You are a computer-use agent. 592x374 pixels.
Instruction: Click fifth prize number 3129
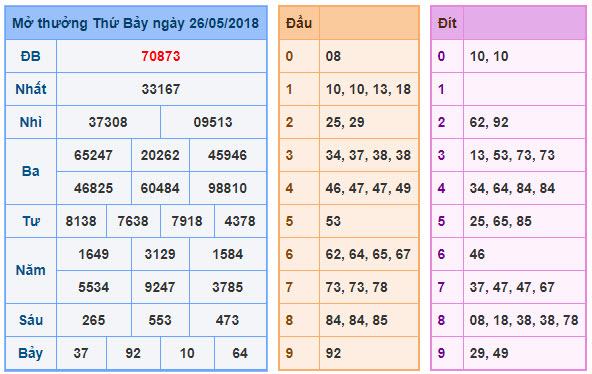click(x=160, y=254)
